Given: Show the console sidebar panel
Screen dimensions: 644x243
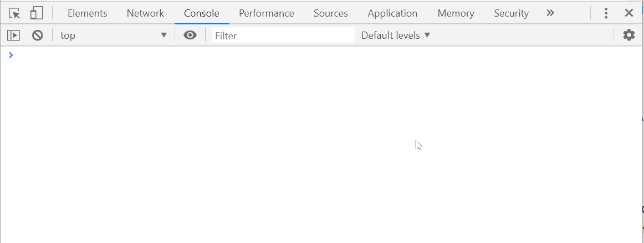Looking at the screenshot, I should (13, 35).
